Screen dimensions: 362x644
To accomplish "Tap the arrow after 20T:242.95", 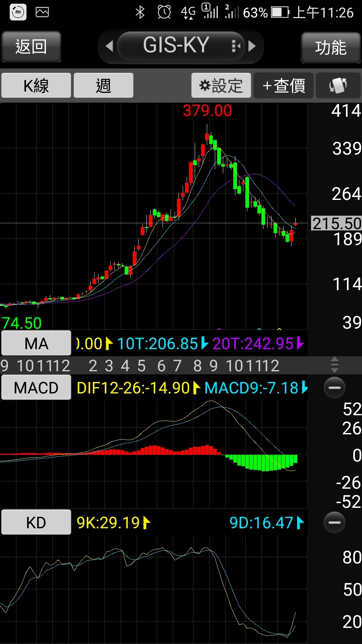I will [300, 343].
